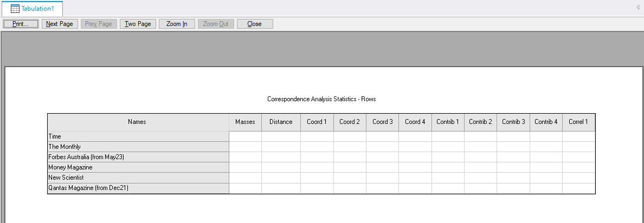Image resolution: width=644 pixels, height=223 pixels.
Task: Select the Time row label
Action: pyautogui.click(x=55, y=137)
